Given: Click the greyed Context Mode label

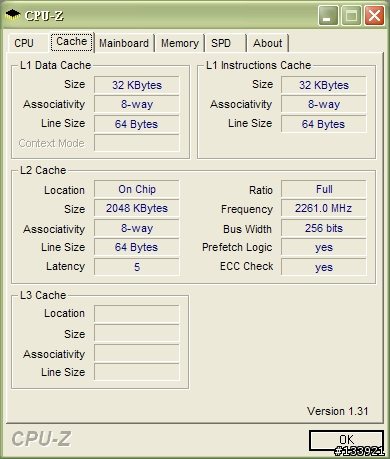Looking at the screenshot, I should pos(52,143).
